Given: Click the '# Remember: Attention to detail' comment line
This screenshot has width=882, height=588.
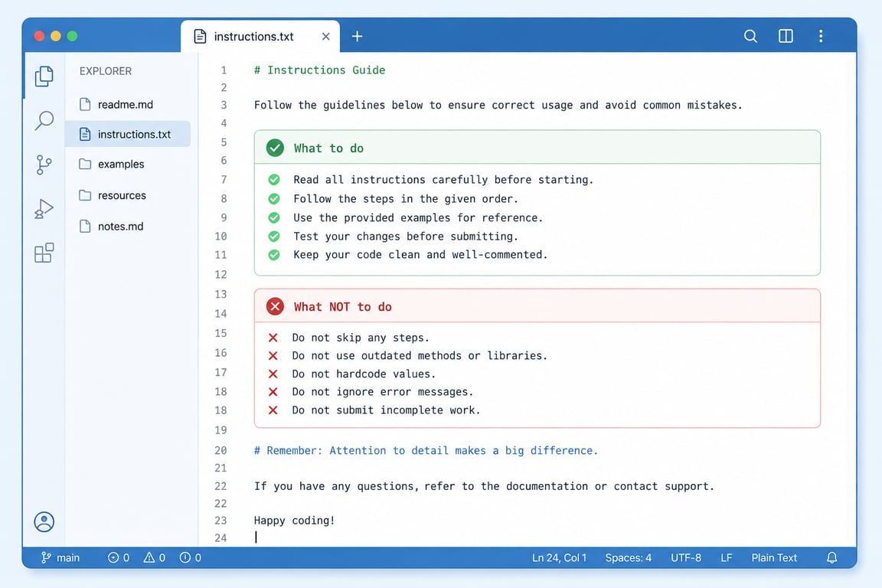Looking at the screenshot, I should click(x=426, y=451).
